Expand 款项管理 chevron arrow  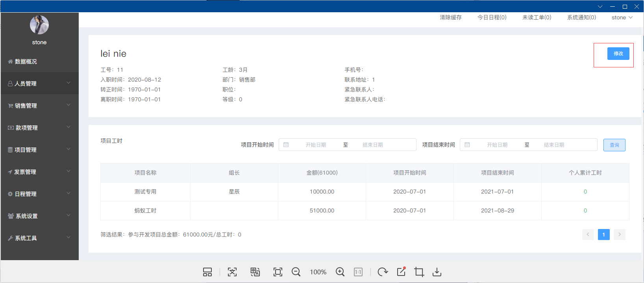(68, 127)
